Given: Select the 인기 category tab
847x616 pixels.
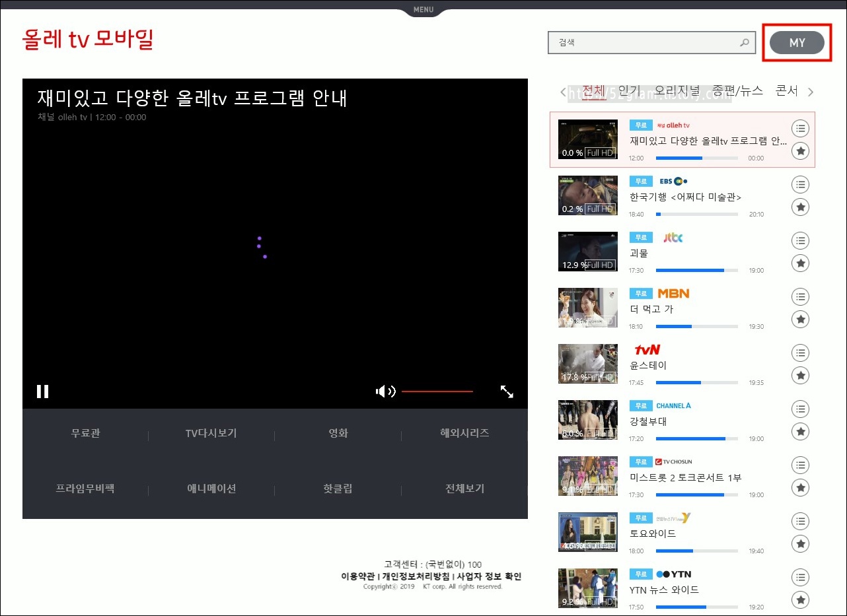Looking at the screenshot, I should tap(629, 91).
